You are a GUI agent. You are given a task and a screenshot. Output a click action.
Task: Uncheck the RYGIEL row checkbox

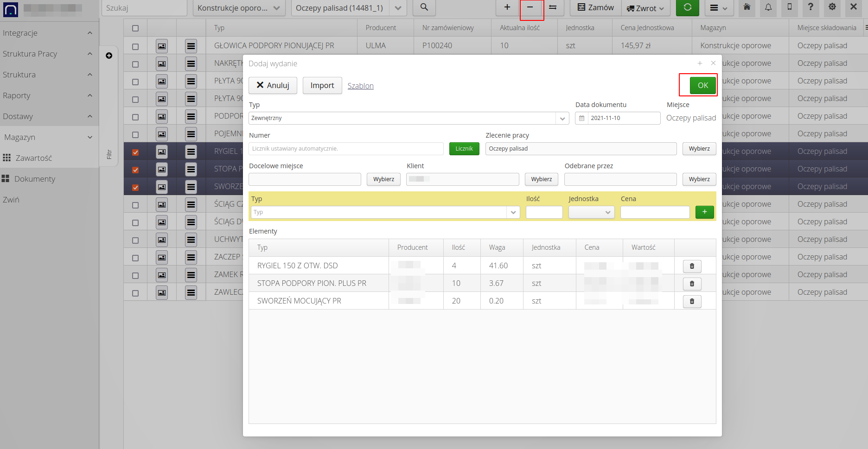(x=135, y=152)
